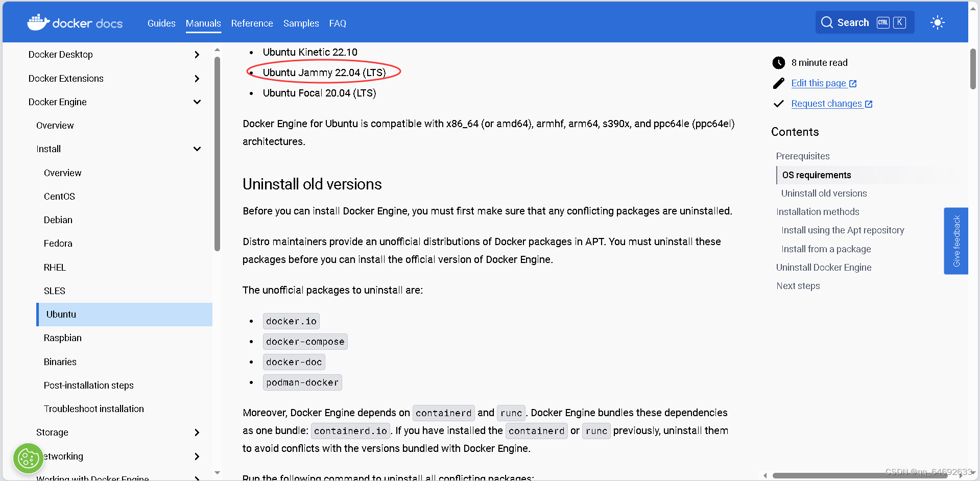This screenshot has width=980, height=481.
Task: Expand the Docker Desktop chevron
Action: pyautogui.click(x=197, y=55)
